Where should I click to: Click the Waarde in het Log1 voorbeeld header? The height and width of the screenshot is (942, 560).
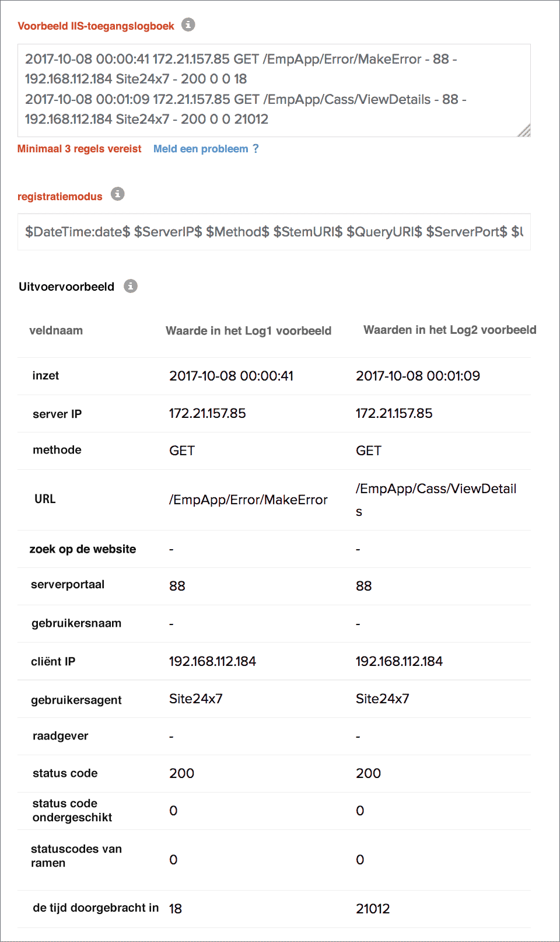coord(249,331)
